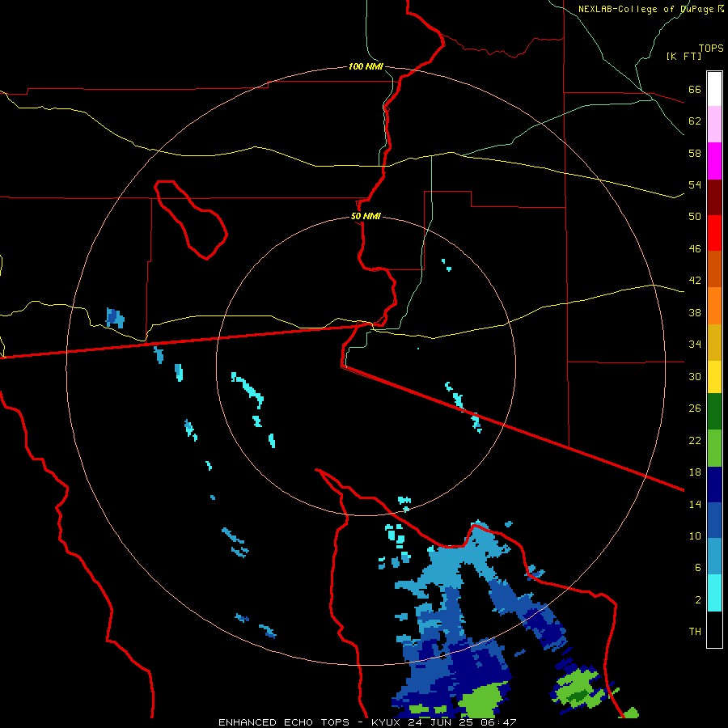The width and height of the screenshot is (728, 728).
Task: Click the dark orange 46 K FT swatch
Action: click(x=714, y=269)
